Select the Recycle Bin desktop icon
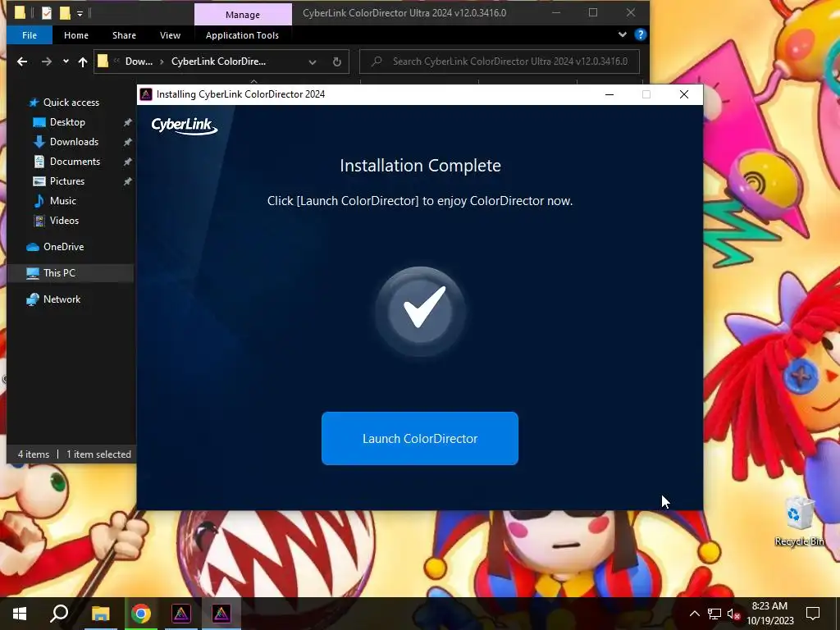 coord(799,521)
